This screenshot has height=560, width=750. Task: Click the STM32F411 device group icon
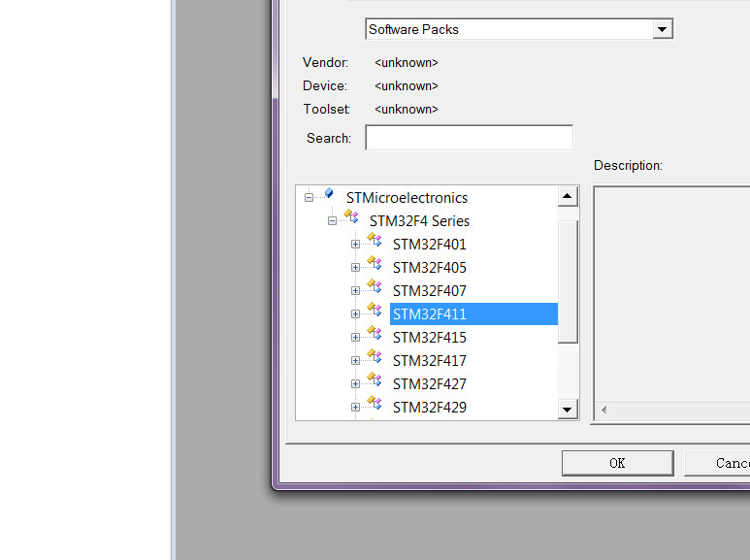[375, 310]
